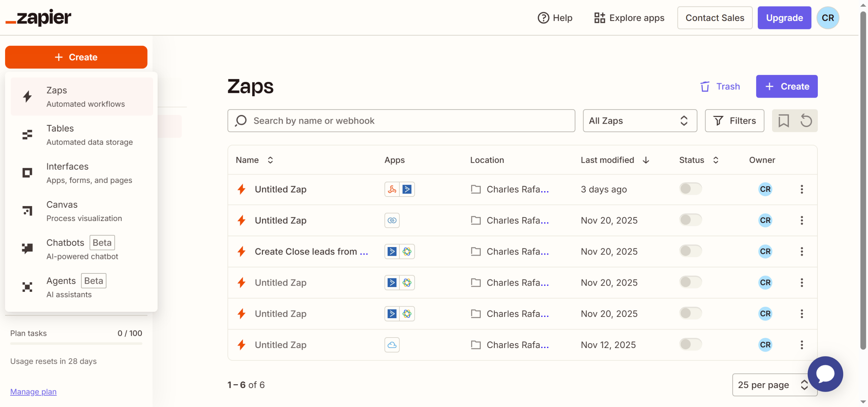Click the CR profile avatar in header
Screen dimensions: 868x407
827,18
